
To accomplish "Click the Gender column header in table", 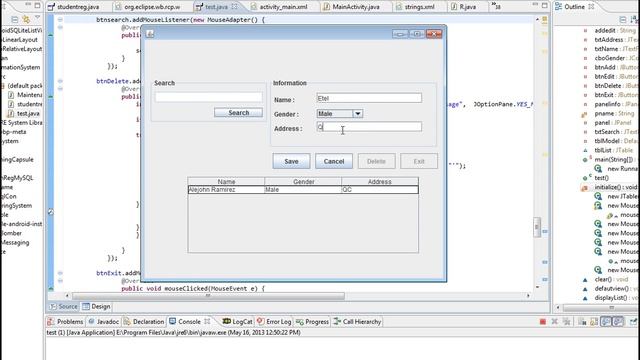I will pos(303,182).
